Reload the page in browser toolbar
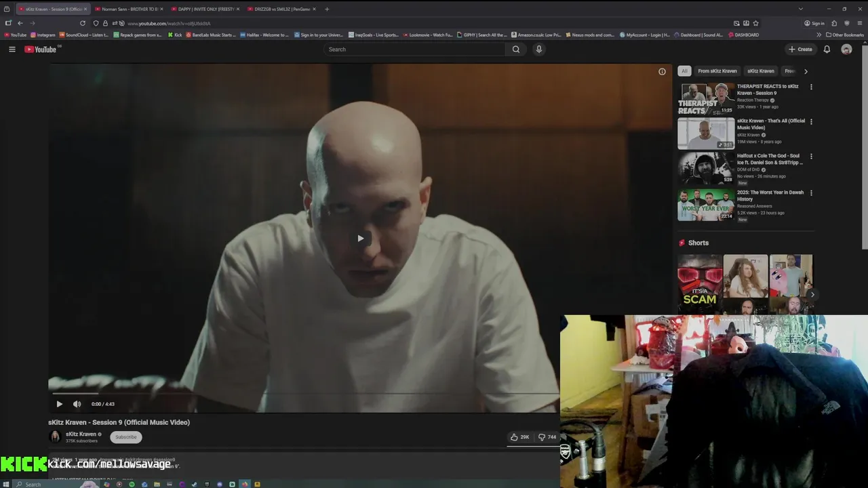 click(x=83, y=23)
